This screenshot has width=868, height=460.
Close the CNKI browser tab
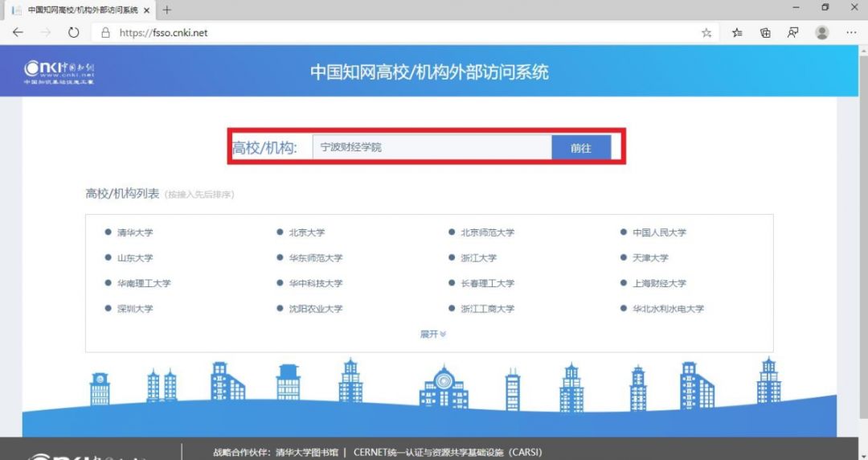[146, 10]
